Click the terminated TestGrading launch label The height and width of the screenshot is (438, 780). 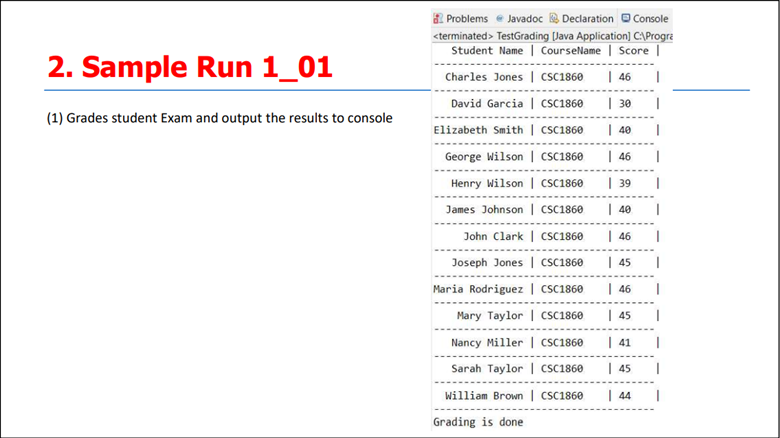click(x=552, y=36)
